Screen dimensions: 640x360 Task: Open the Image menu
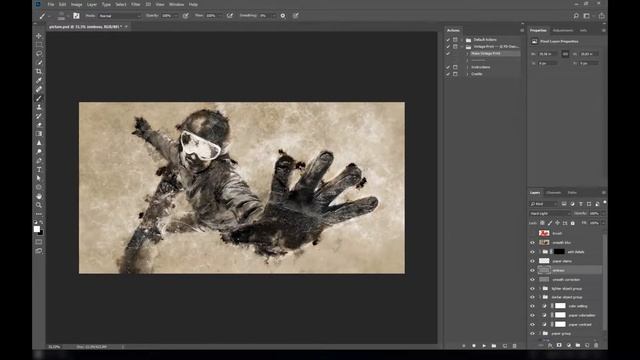tap(77, 4)
